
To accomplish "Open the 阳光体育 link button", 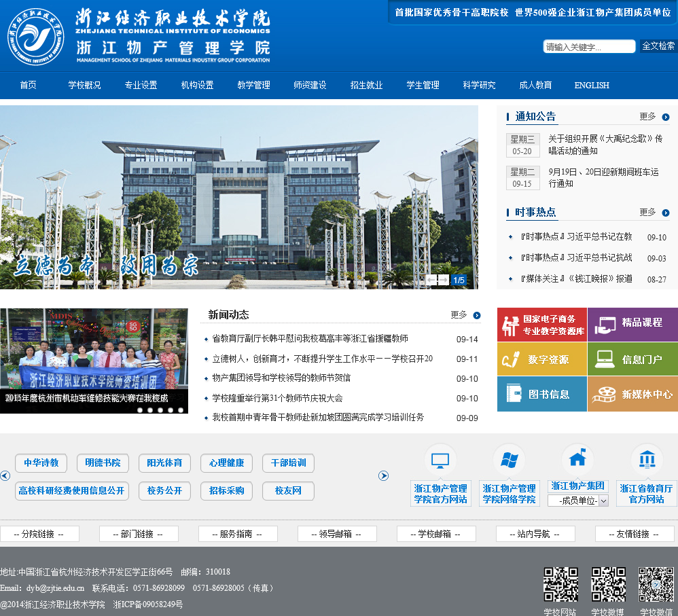I will (164, 463).
